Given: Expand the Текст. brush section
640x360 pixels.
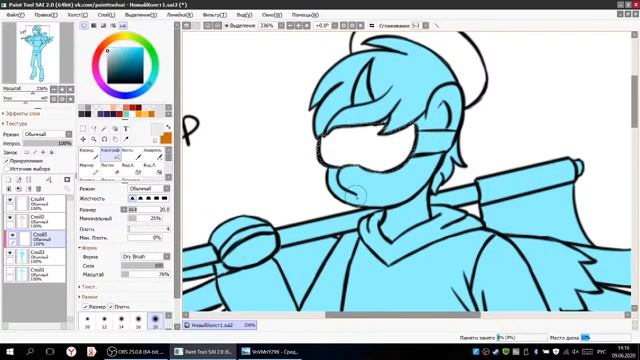Looking at the screenshot, I should point(87,287).
